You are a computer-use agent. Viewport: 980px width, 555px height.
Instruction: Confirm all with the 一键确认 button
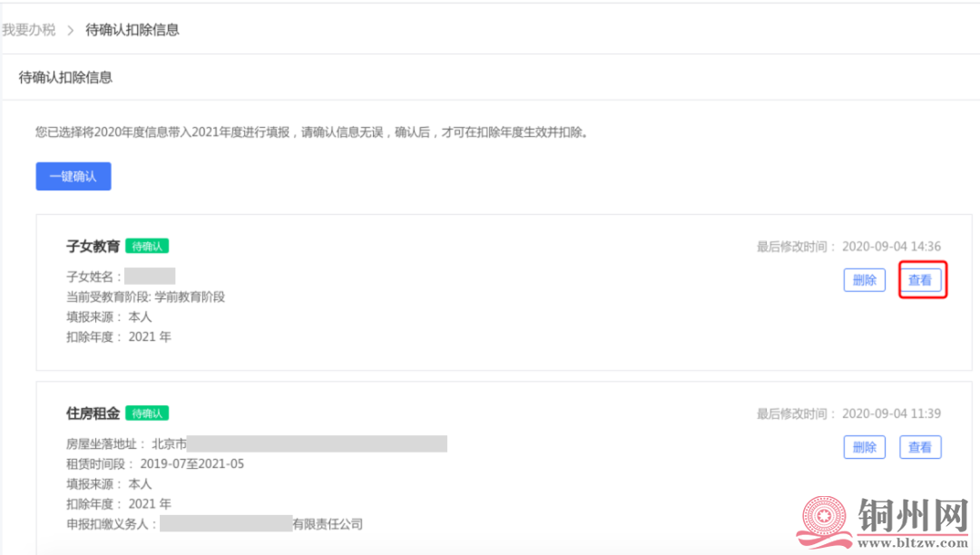click(x=73, y=176)
